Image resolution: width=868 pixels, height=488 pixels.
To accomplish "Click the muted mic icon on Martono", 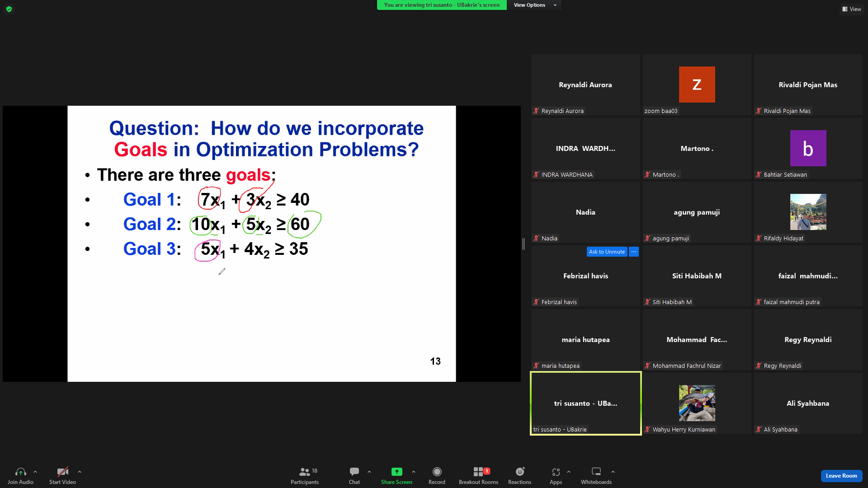I will tap(647, 174).
